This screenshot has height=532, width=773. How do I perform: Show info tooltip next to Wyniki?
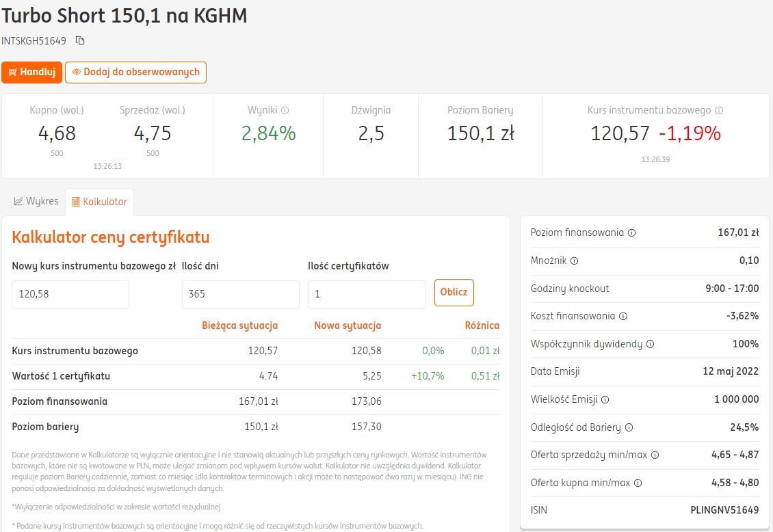point(285,110)
